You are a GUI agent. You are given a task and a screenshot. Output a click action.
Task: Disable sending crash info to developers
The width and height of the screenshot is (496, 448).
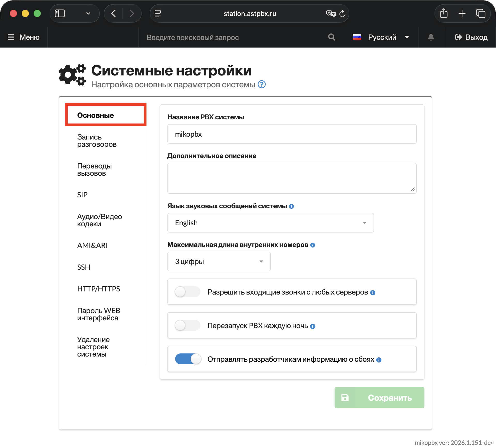click(188, 359)
